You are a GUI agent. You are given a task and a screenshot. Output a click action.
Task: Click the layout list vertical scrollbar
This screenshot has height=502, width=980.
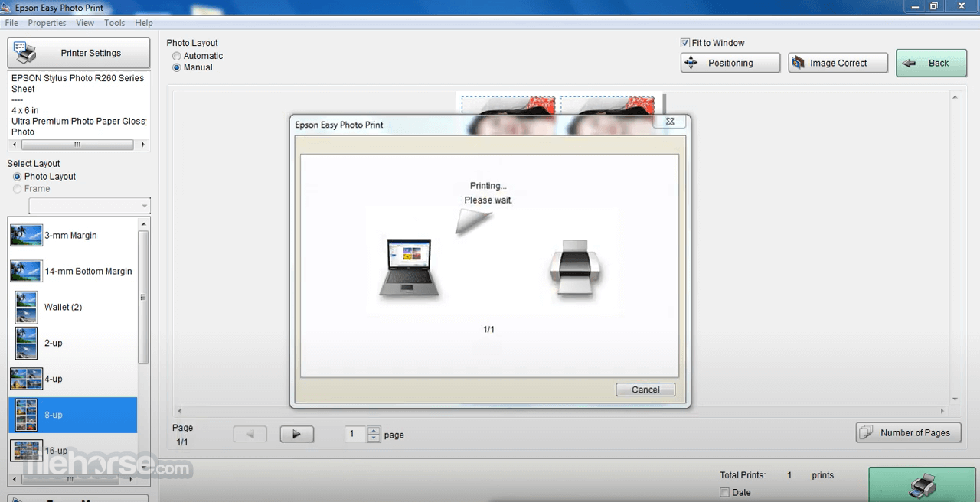point(143,298)
